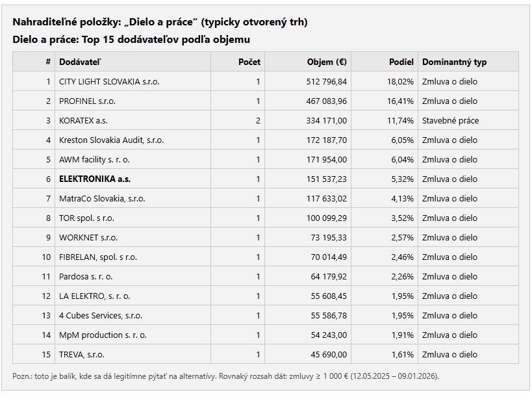
Task: Select the CITY LIGHT SLOVAKIA s.r.o. supplier cell
Action: point(109,82)
